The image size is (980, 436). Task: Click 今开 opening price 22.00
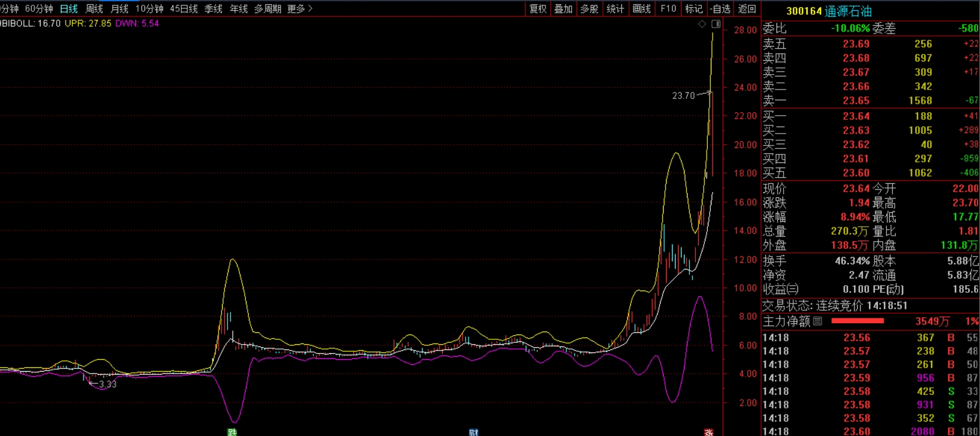(965, 188)
